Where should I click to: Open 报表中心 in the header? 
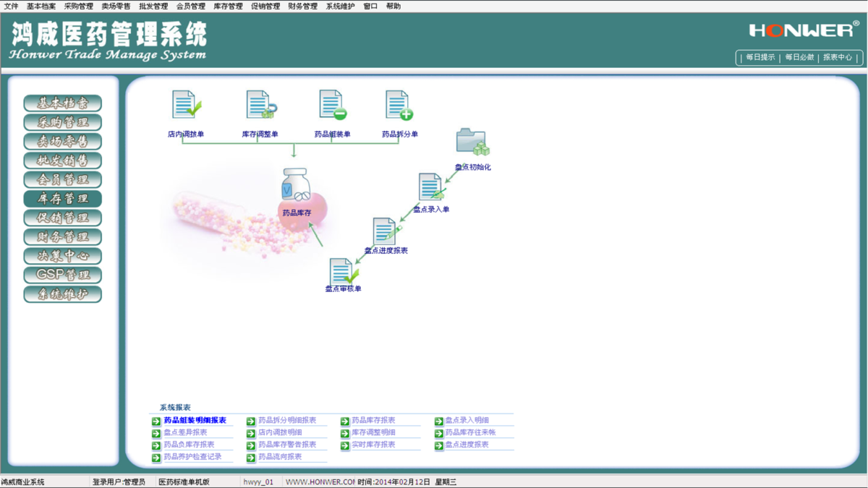[x=838, y=57]
